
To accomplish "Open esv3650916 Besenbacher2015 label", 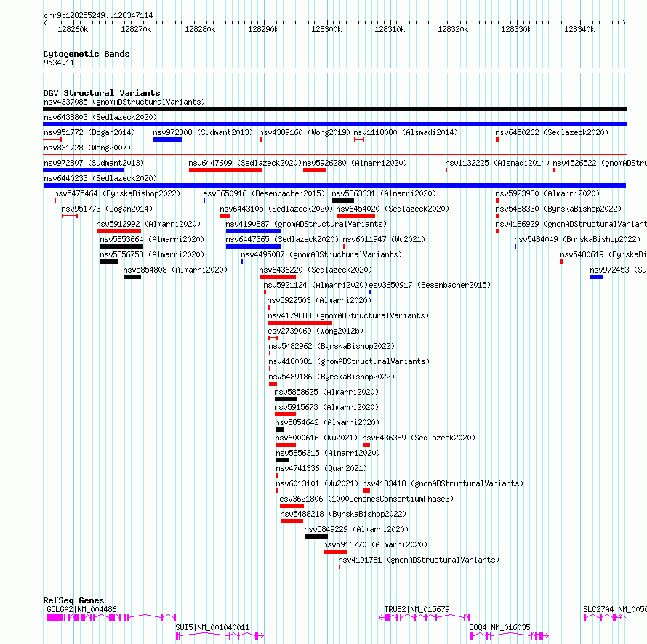I will click(x=264, y=193).
